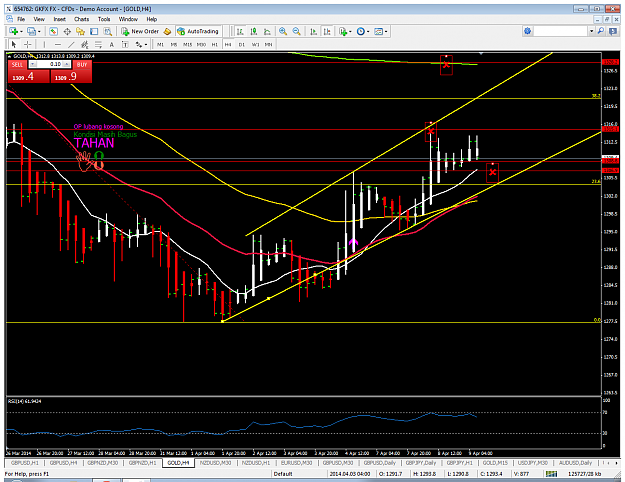Zoom in on the chart
The width and height of the screenshot is (625, 482).
pos(283,31)
